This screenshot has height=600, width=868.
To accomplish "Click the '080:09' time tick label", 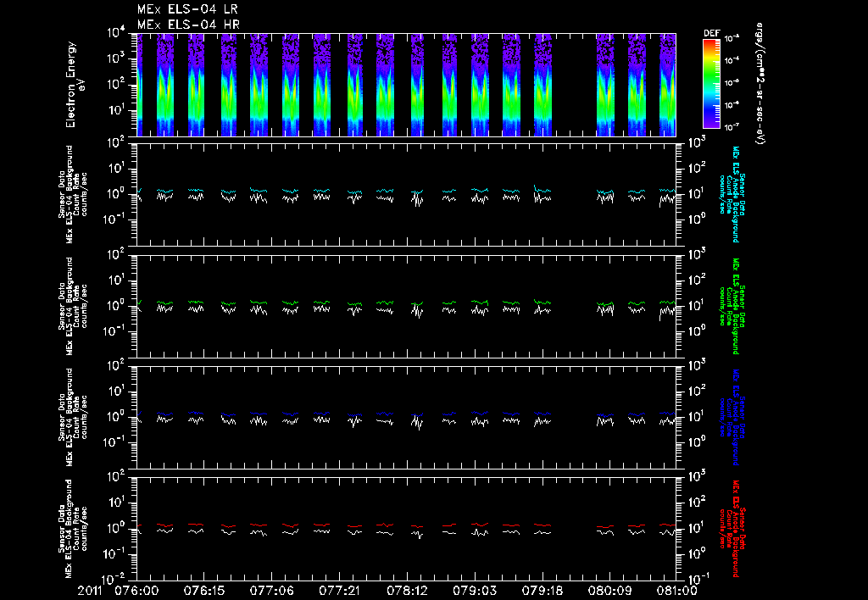I will 609,591.
